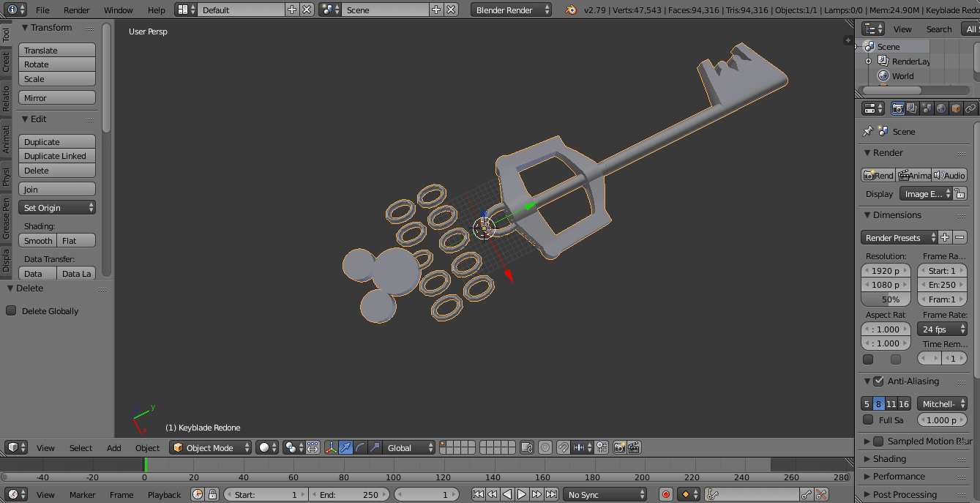The height and width of the screenshot is (503, 980).
Task: Click the pin icon beside Scene
Action: 868,132
